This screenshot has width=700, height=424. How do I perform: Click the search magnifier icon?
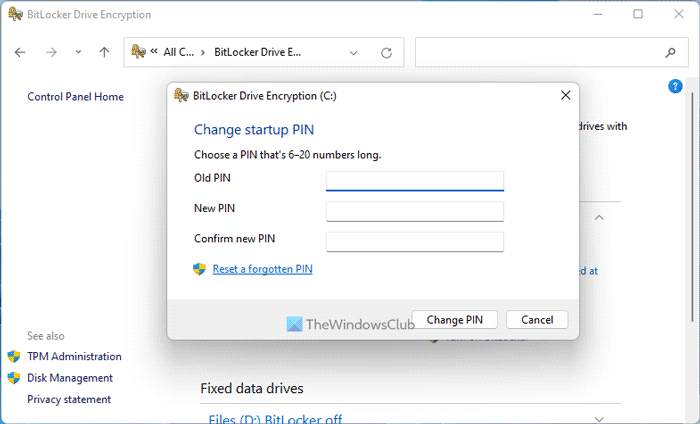click(671, 53)
